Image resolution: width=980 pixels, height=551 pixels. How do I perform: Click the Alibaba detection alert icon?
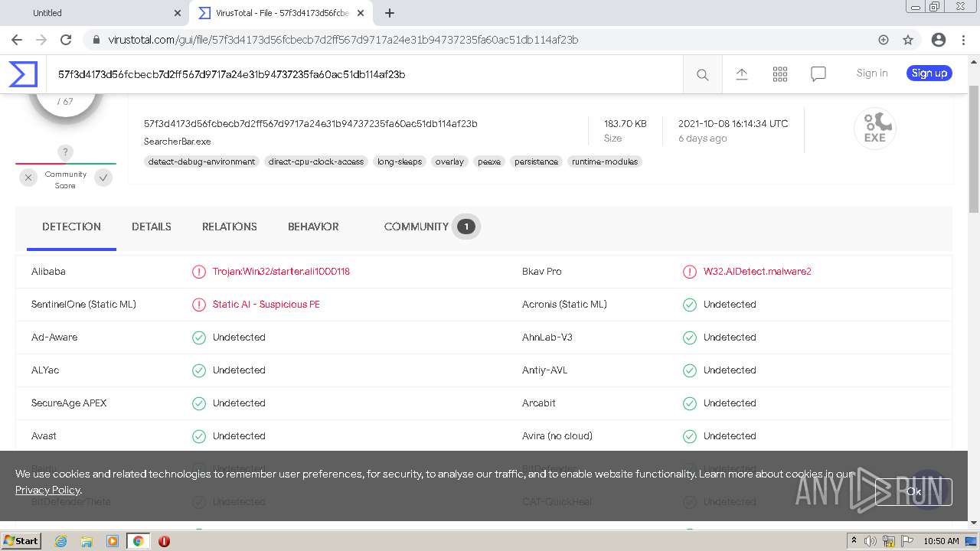(199, 272)
